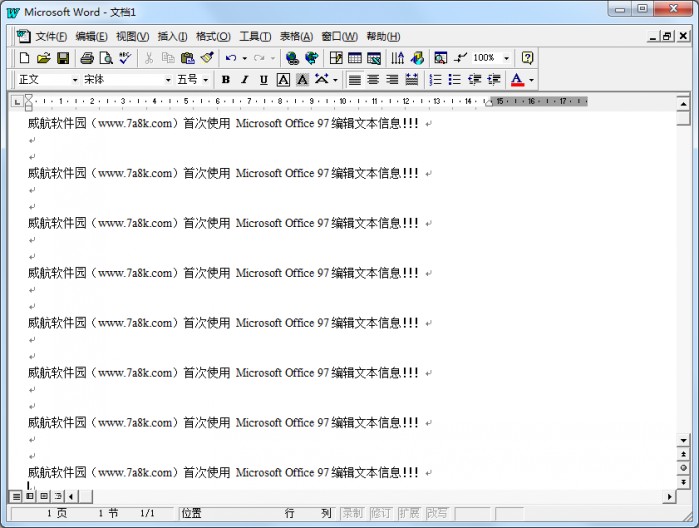The height and width of the screenshot is (528, 699).
Task: Open Select Browse Object button
Action: [x=683, y=468]
